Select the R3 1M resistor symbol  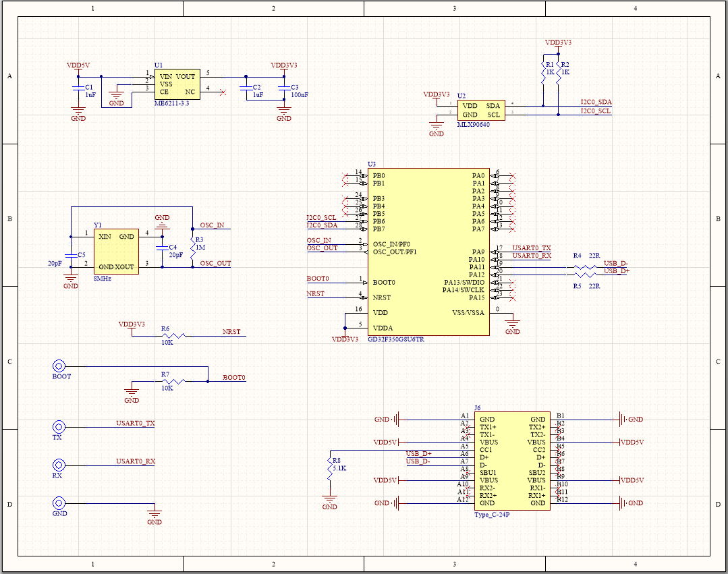point(193,248)
